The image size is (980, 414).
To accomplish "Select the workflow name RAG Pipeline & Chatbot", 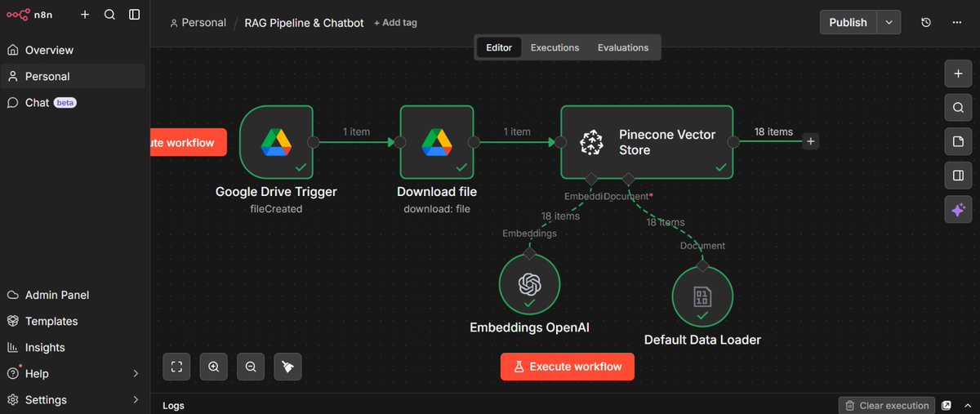I will pyautogui.click(x=304, y=23).
